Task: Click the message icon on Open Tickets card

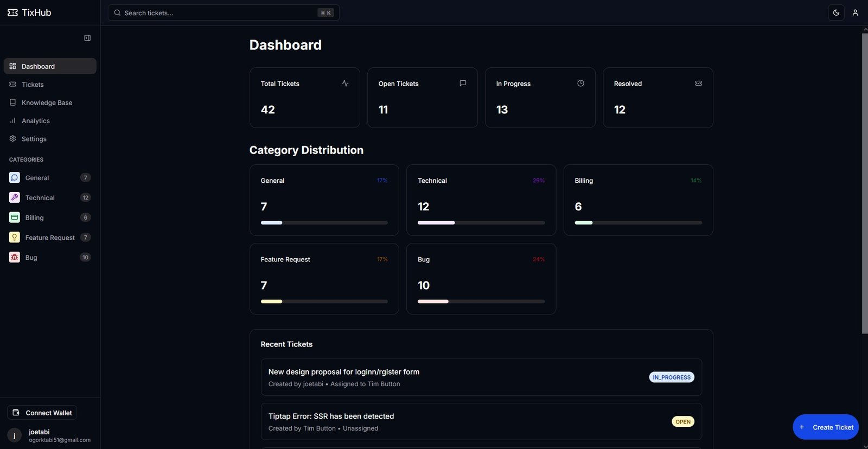Action: (x=463, y=83)
